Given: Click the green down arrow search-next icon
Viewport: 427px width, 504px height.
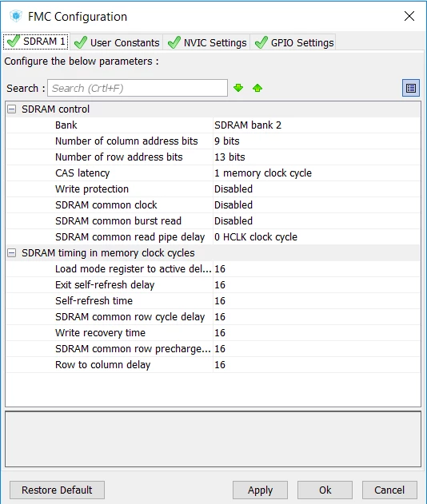Looking at the screenshot, I should [238, 88].
